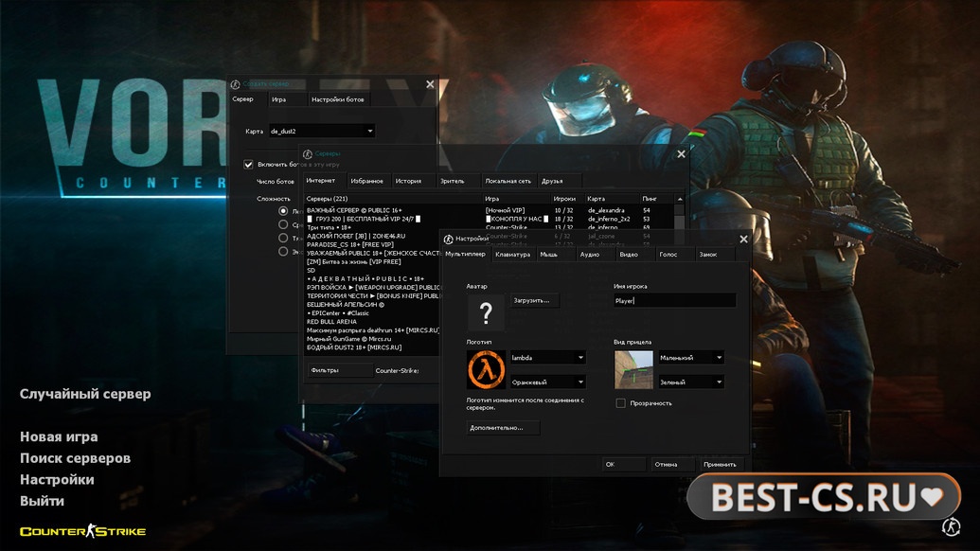Image resolution: width=980 pixels, height=551 pixels.
Task: Choose the Сложность radio beginning with Эк
Action: 283,251
